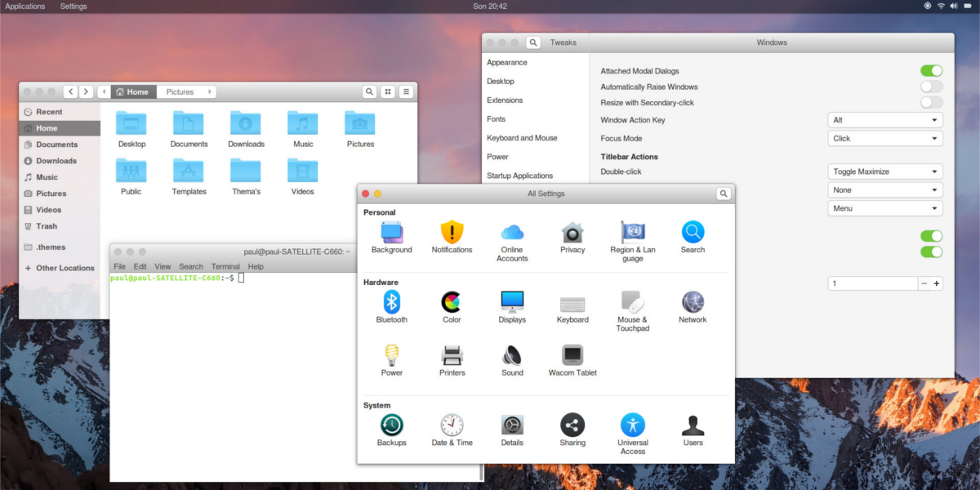The image size is (980, 490).
Task: Open terminal View menu
Action: [x=163, y=266]
